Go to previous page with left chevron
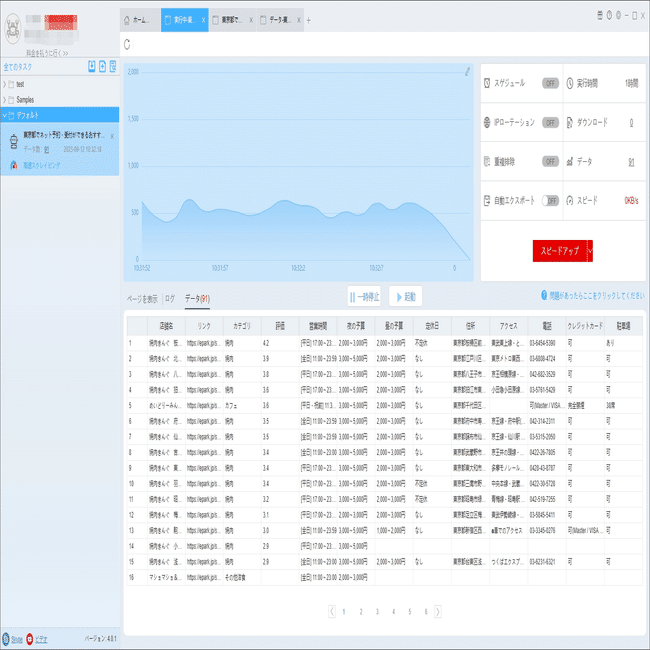This screenshot has height=650, width=650. [x=332, y=611]
